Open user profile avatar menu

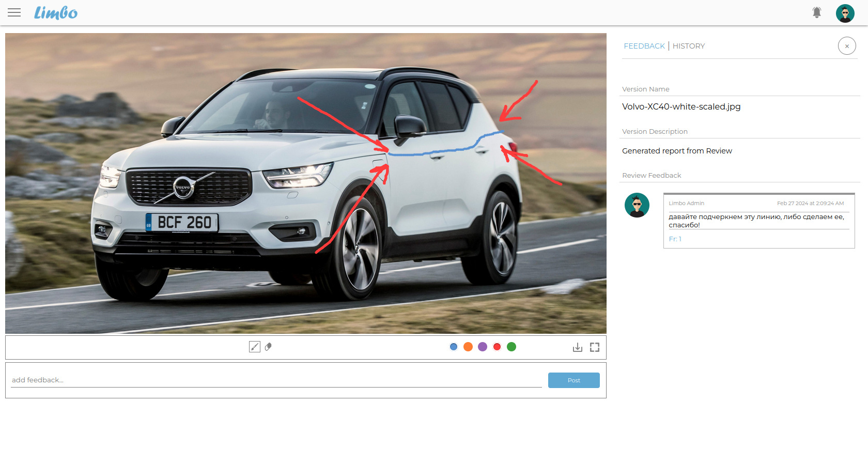click(845, 13)
